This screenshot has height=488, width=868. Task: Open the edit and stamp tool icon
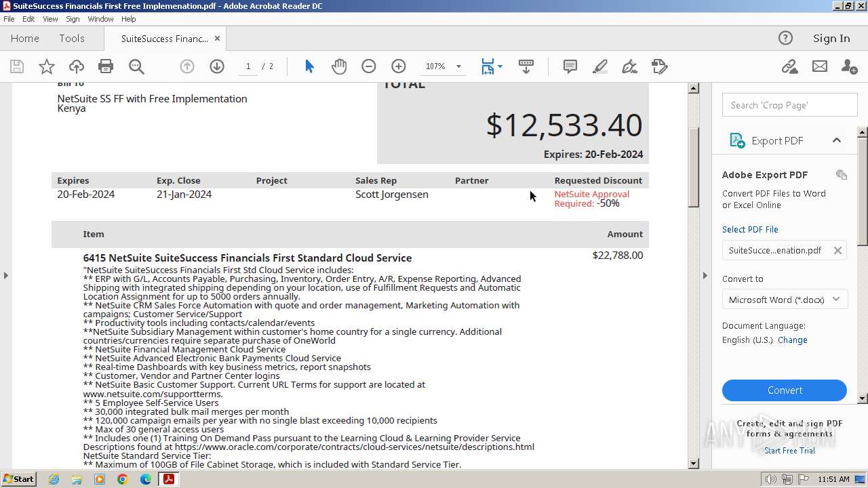[x=660, y=66]
